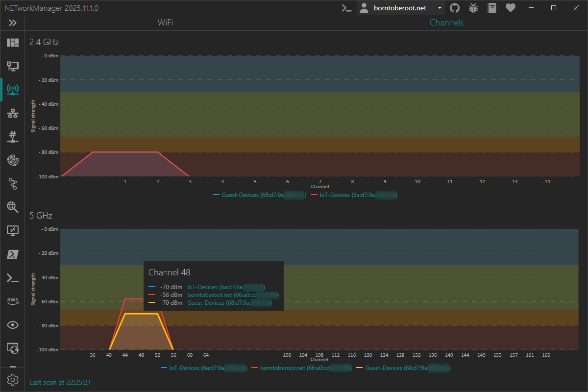The height and width of the screenshot is (392, 588).
Task: Open the borntoberoot.net profile dropdown
Action: click(x=400, y=8)
